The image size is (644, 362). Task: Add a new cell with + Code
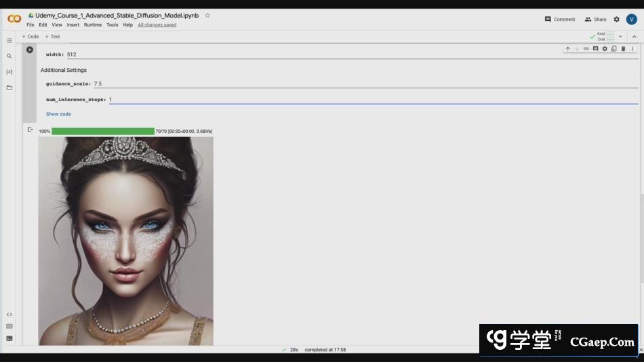coord(31,37)
